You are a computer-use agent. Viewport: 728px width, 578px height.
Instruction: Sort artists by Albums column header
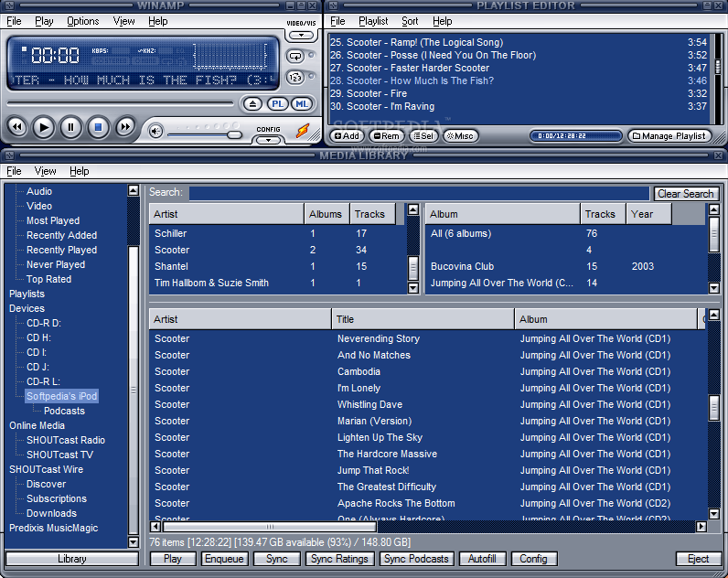[327, 214]
